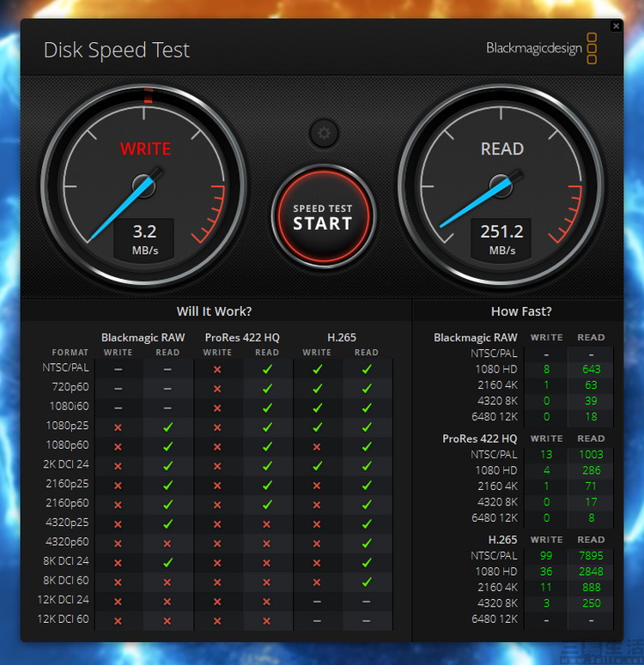Click ProRes 422 HQ heading in How Fast panel
The image size is (644, 665).
click(480, 438)
